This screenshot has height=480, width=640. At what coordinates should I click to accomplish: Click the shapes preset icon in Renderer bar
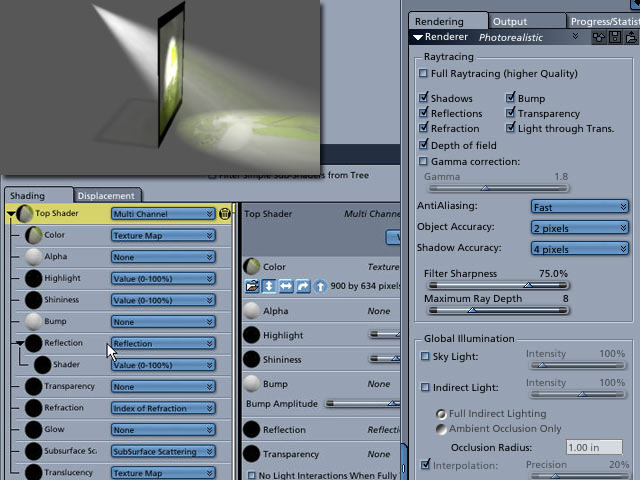pyautogui.click(x=599, y=37)
